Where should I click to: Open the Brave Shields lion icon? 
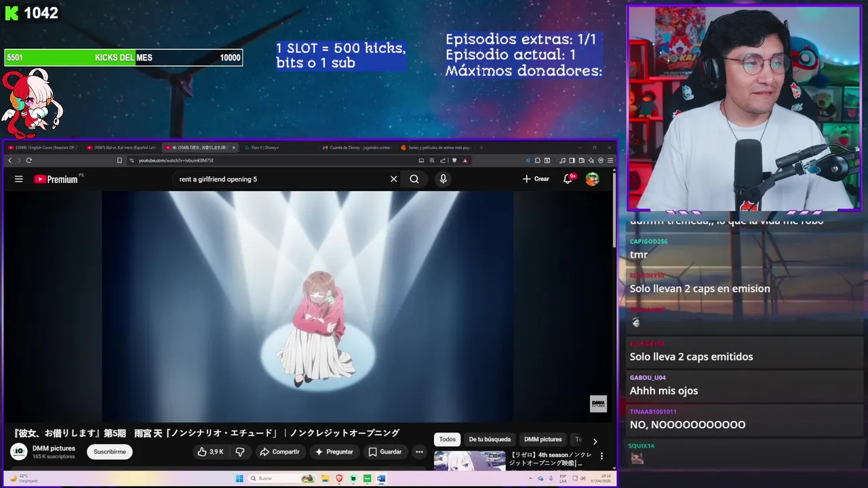click(x=454, y=161)
